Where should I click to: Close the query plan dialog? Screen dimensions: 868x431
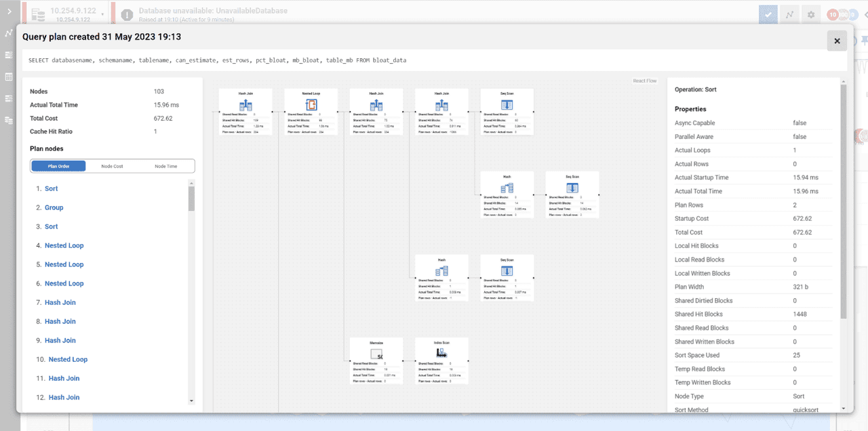coord(837,41)
